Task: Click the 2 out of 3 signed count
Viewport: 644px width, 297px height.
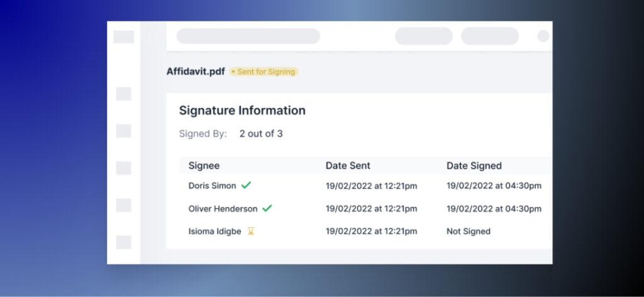Action: click(260, 133)
